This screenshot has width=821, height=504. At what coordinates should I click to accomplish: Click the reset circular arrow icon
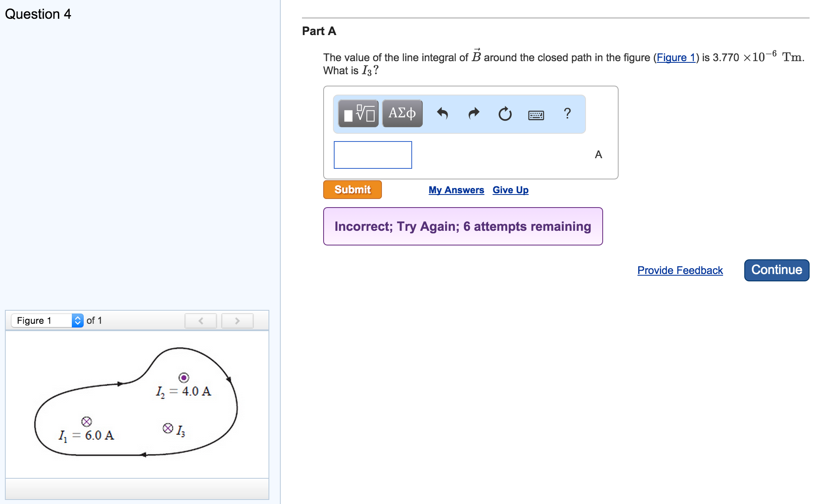click(505, 114)
